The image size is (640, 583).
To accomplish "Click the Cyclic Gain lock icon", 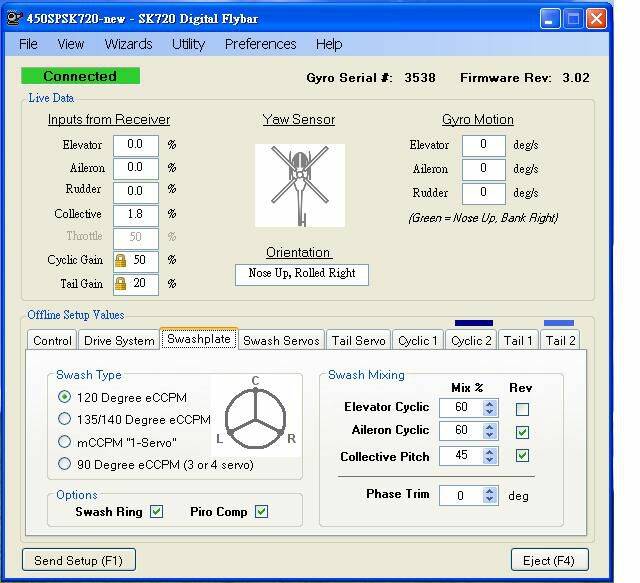I will pyautogui.click(x=120, y=260).
